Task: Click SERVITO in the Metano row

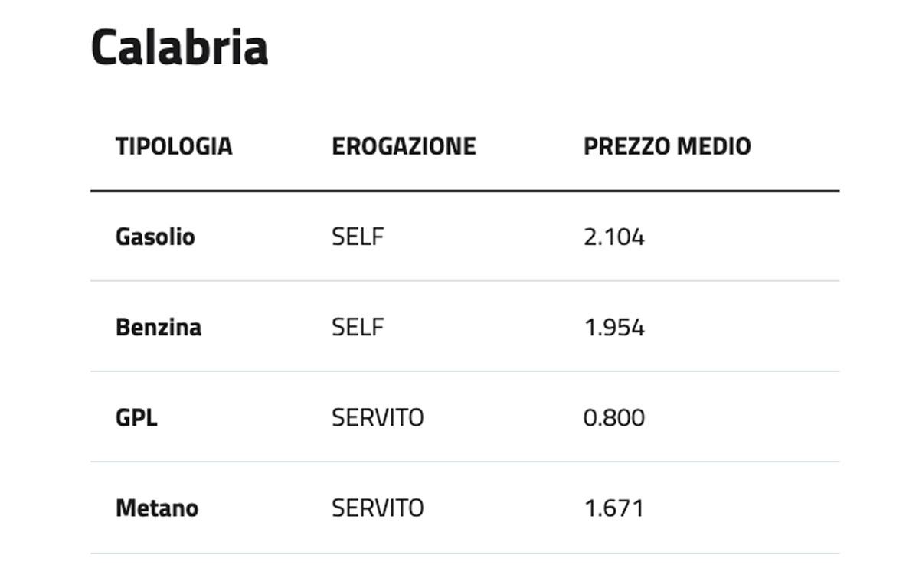Action: pos(378,508)
